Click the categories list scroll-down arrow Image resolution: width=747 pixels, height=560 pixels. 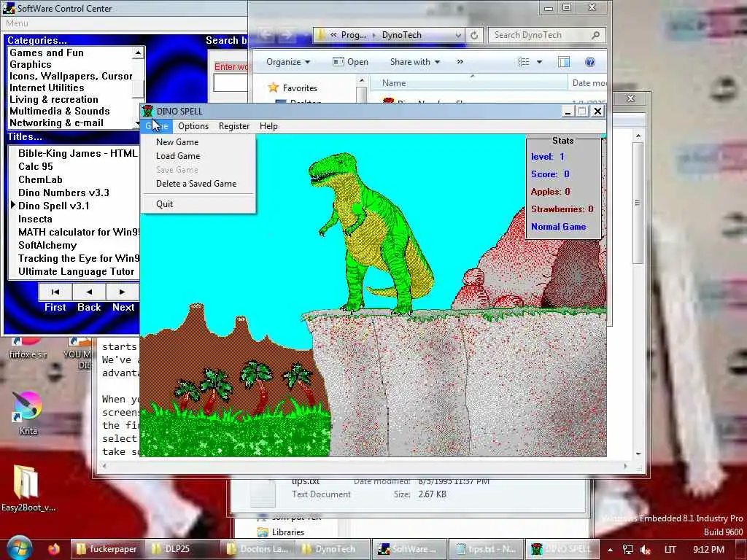138,122
